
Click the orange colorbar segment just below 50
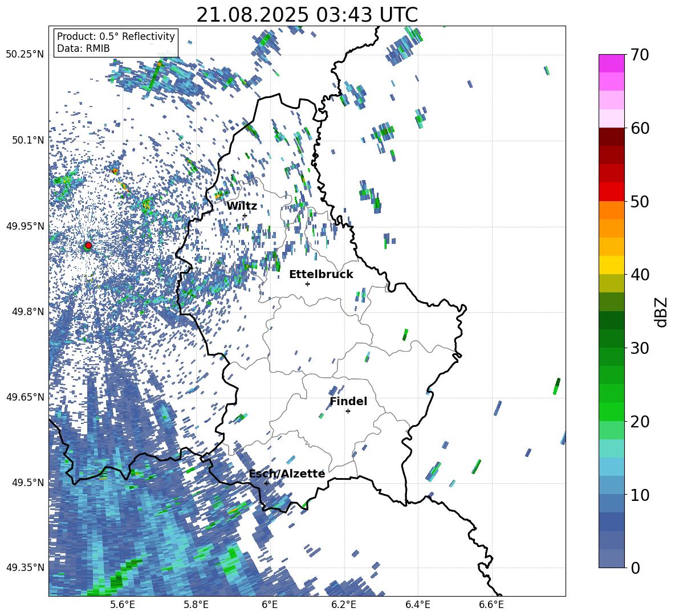[x=611, y=210]
